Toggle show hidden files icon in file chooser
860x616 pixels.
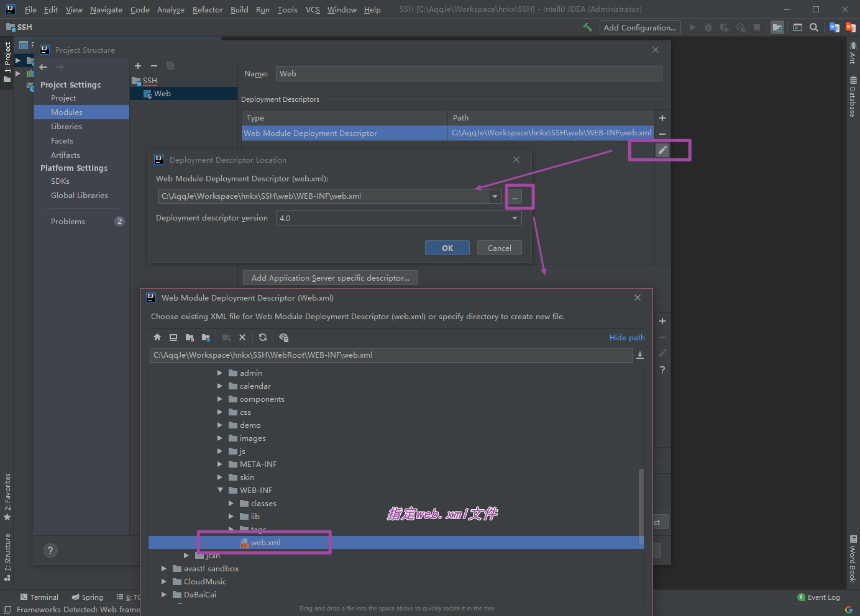pos(284,337)
